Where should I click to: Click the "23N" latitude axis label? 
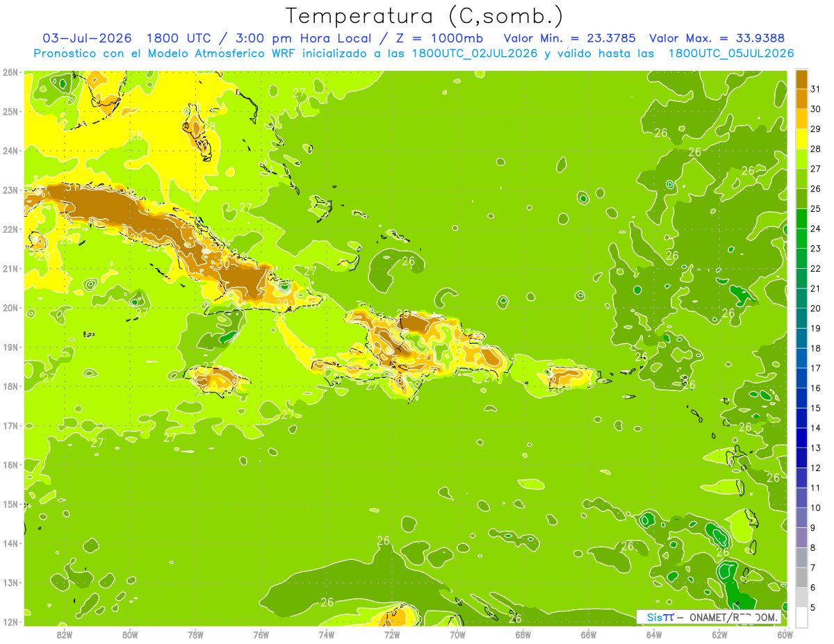pyautogui.click(x=10, y=190)
